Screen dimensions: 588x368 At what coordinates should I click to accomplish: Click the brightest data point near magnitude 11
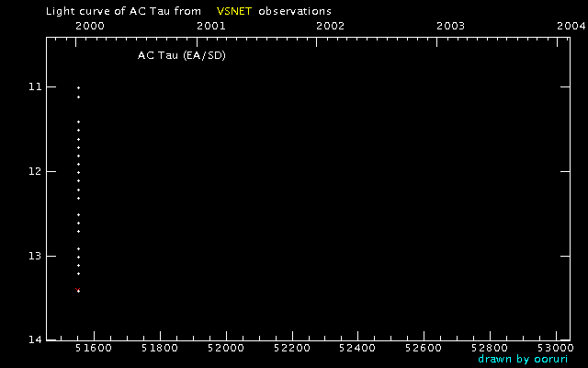pos(78,87)
